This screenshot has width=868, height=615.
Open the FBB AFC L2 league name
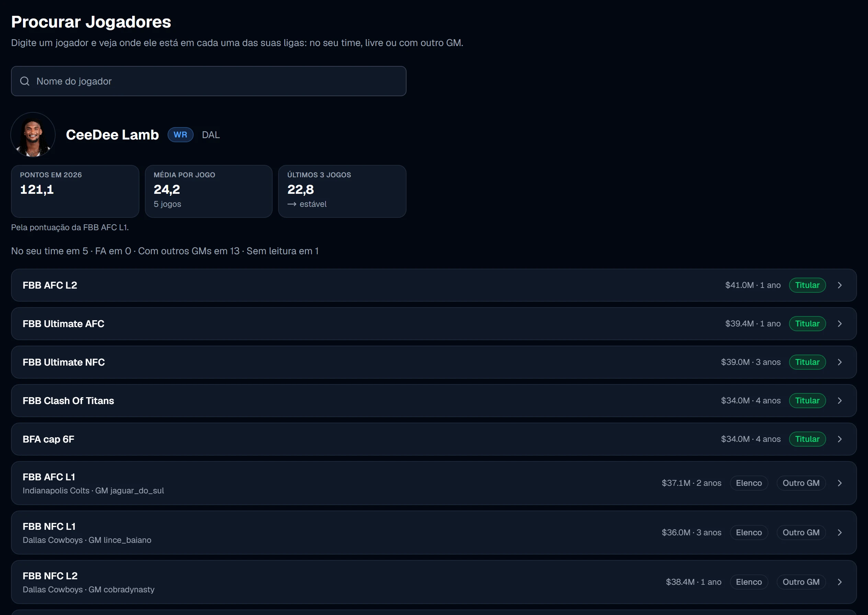point(50,285)
